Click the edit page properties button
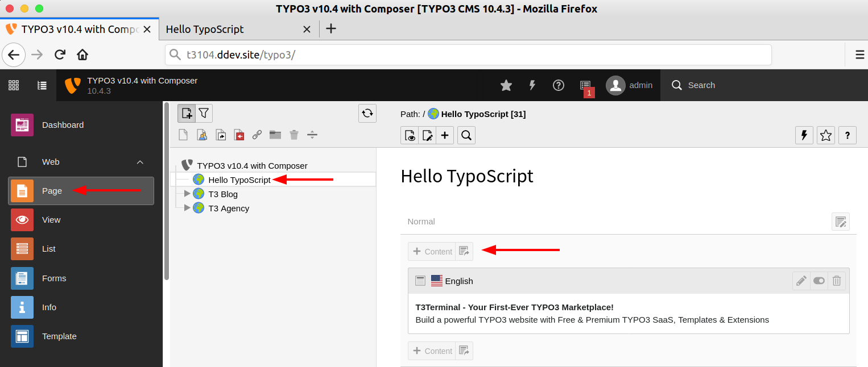Viewport: 868px width, 367px height. pyautogui.click(x=427, y=135)
